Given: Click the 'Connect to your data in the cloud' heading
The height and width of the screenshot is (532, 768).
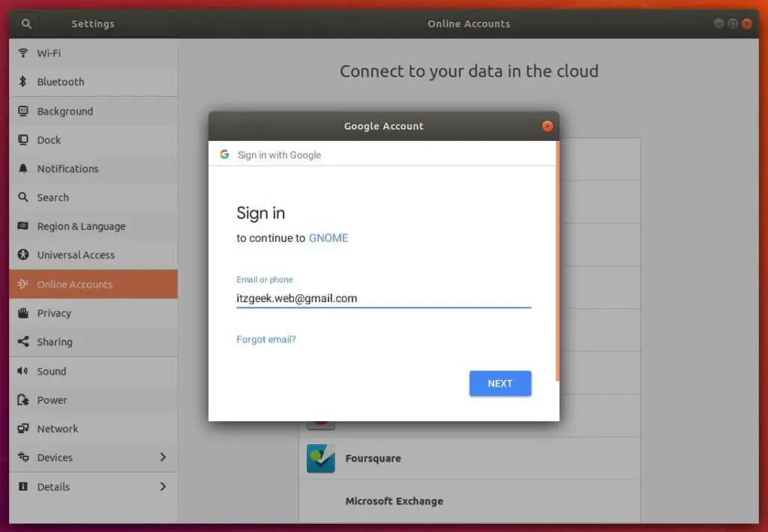Looking at the screenshot, I should coord(469,71).
